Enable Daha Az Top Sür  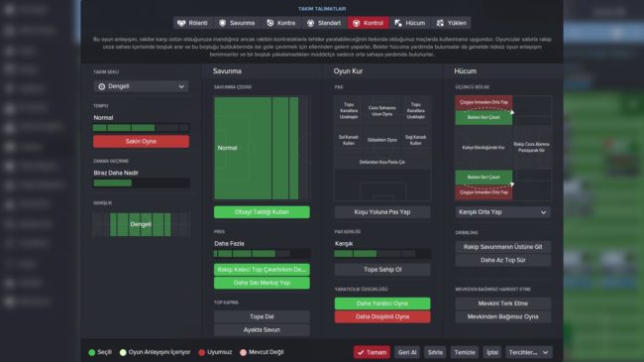[x=502, y=260]
